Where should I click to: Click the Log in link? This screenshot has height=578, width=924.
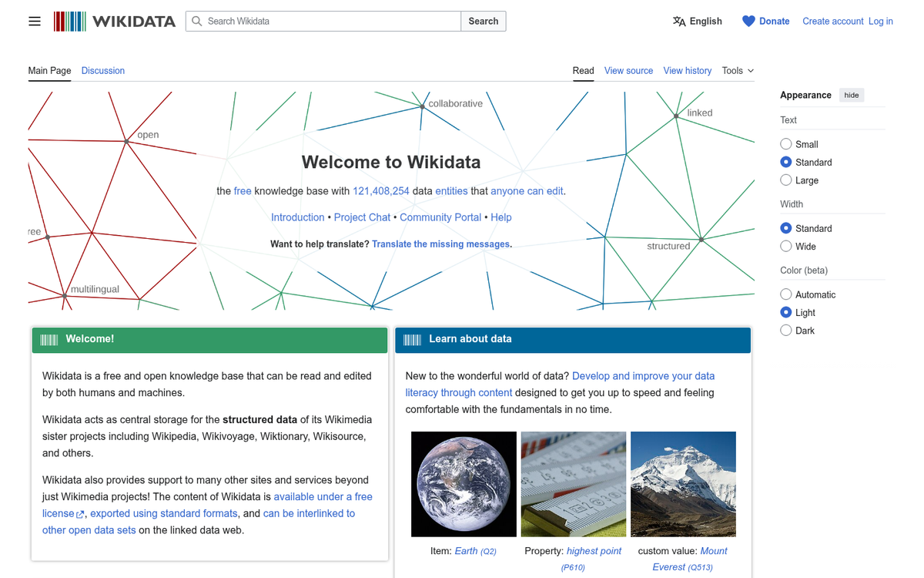click(x=881, y=22)
